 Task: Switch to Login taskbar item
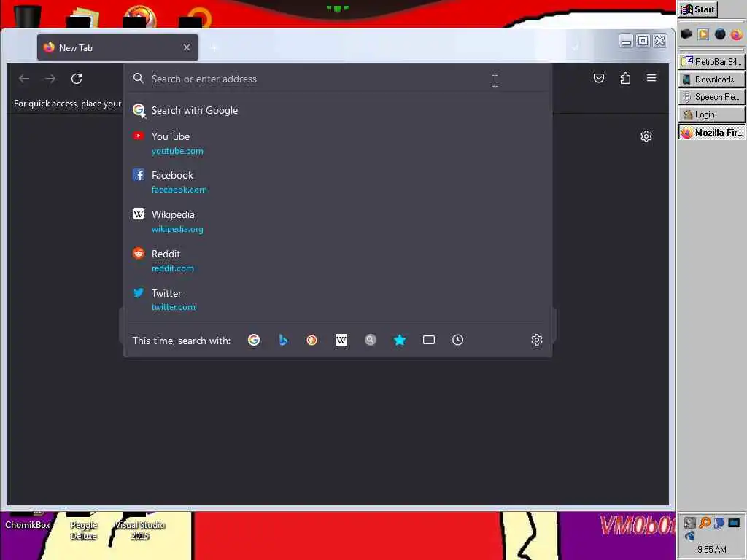(712, 114)
